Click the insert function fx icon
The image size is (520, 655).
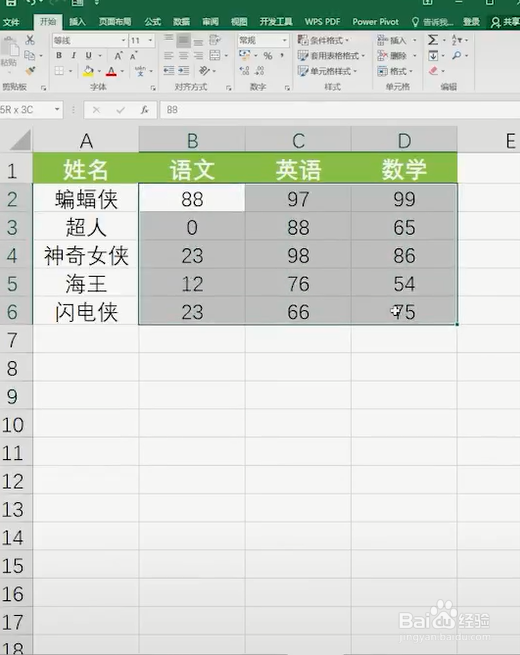coord(145,110)
